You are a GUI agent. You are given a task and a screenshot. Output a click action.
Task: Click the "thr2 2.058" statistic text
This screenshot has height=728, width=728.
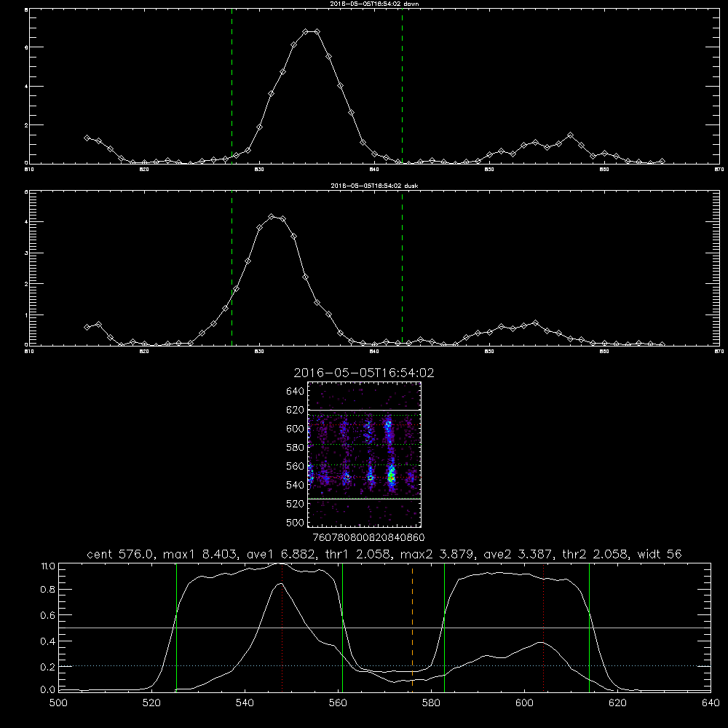596,554
